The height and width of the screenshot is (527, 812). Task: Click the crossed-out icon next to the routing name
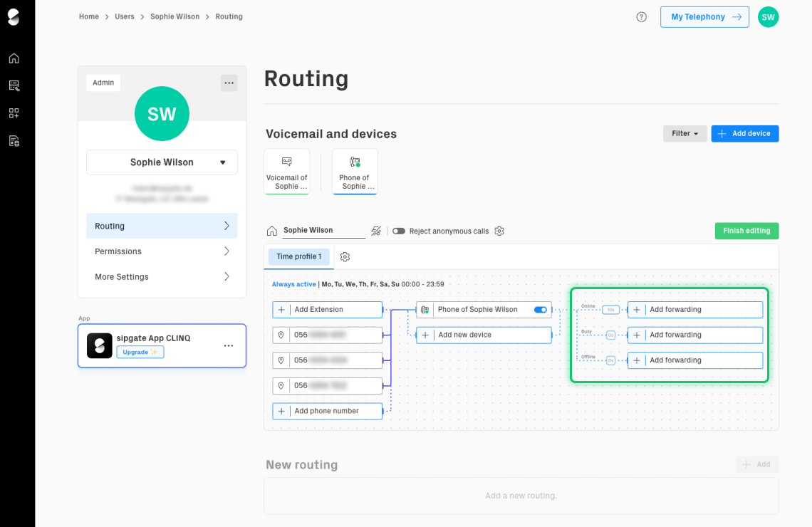pos(377,231)
